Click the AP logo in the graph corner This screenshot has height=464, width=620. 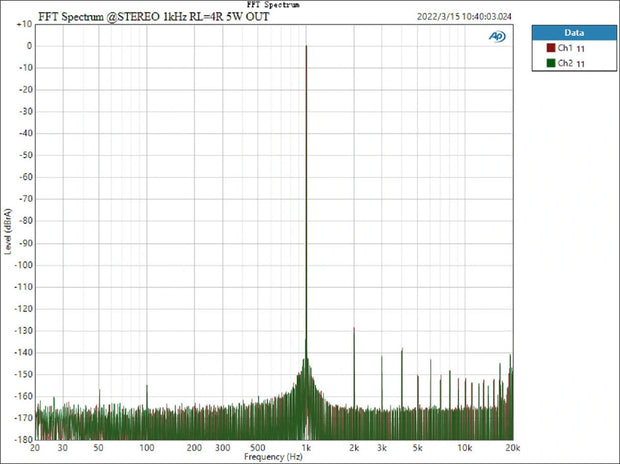point(497,36)
